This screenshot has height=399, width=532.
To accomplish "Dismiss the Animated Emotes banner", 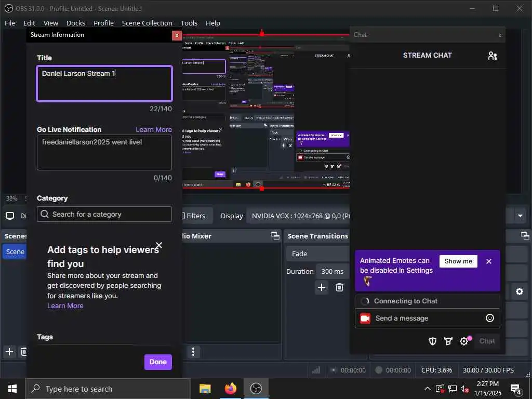I will [489, 261].
